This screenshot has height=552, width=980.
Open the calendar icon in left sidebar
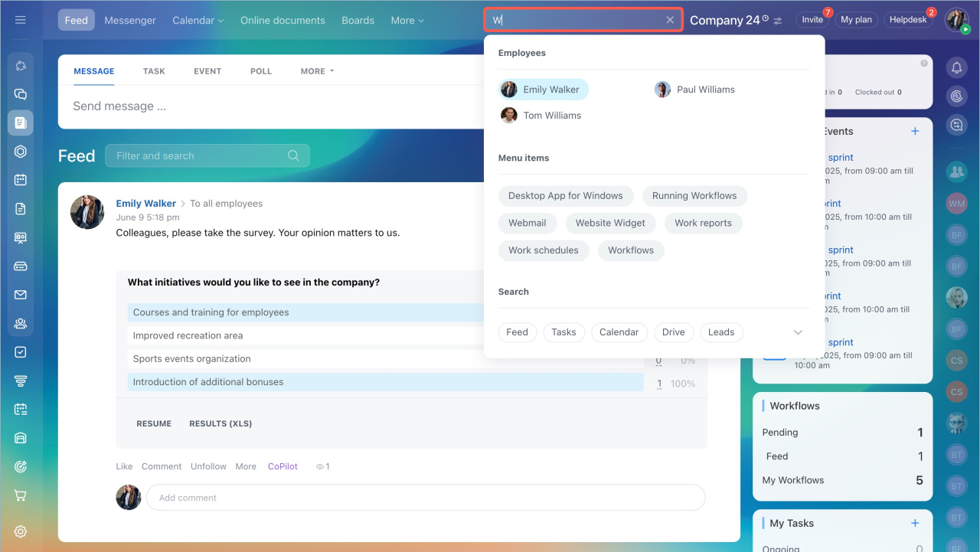point(21,180)
